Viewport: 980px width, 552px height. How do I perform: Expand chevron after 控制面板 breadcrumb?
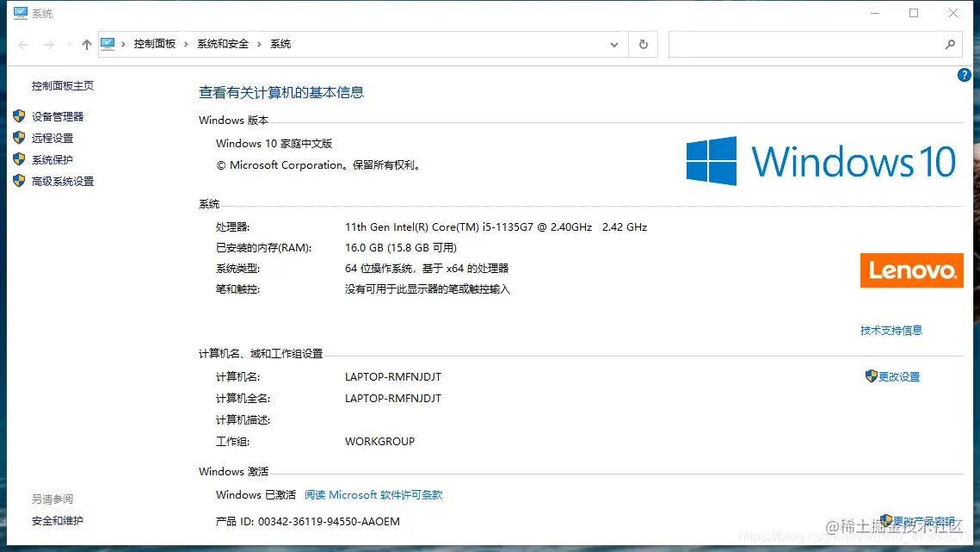[186, 45]
